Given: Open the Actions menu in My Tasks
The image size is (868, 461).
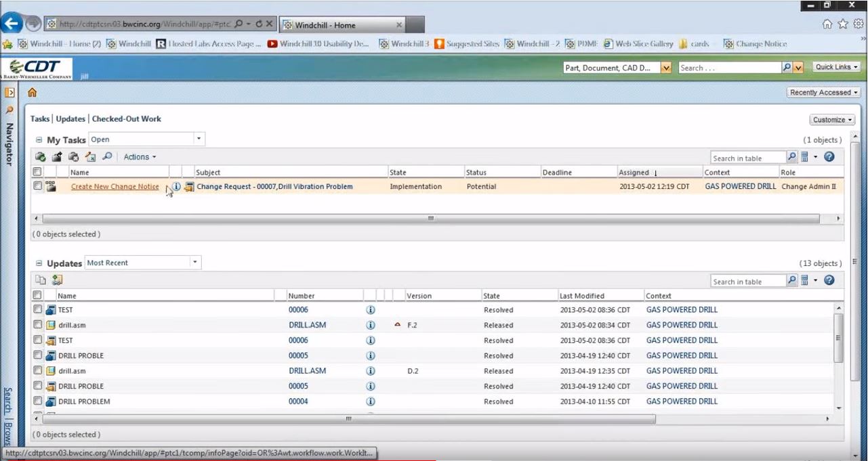Looking at the screenshot, I should point(140,157).
